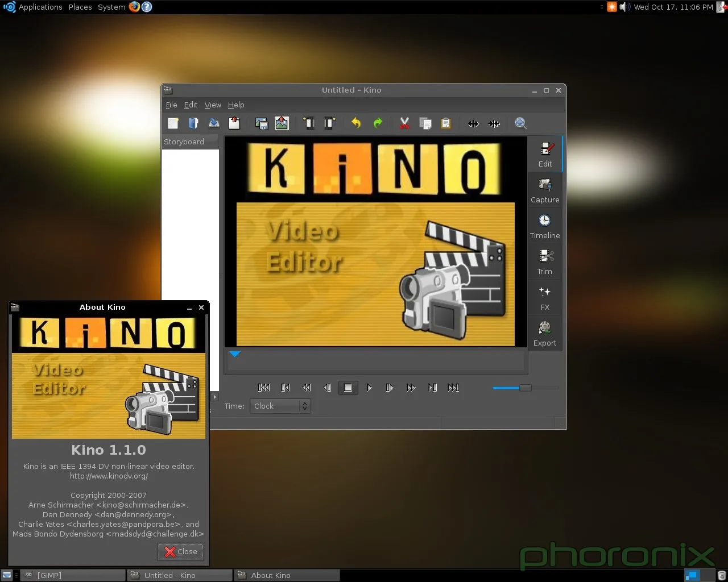Image resolution: width=728 pixels, height=582 pixels.
Task: Click the split scene icon
Action: [473, 123]
